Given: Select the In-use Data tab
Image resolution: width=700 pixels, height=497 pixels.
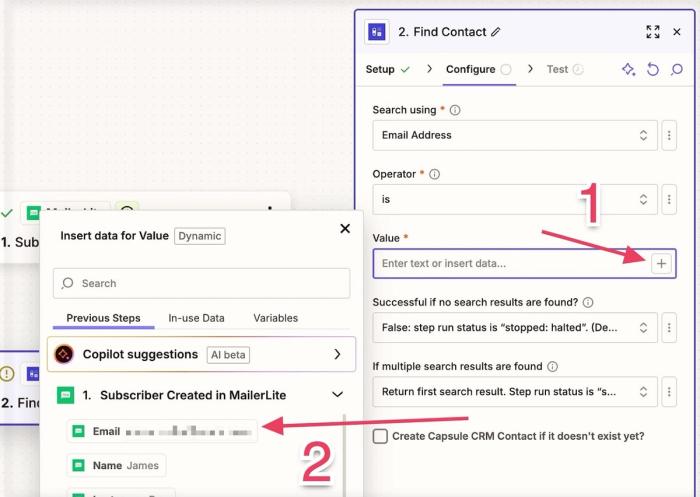Looking at the screenshot, I should (196, 318).
